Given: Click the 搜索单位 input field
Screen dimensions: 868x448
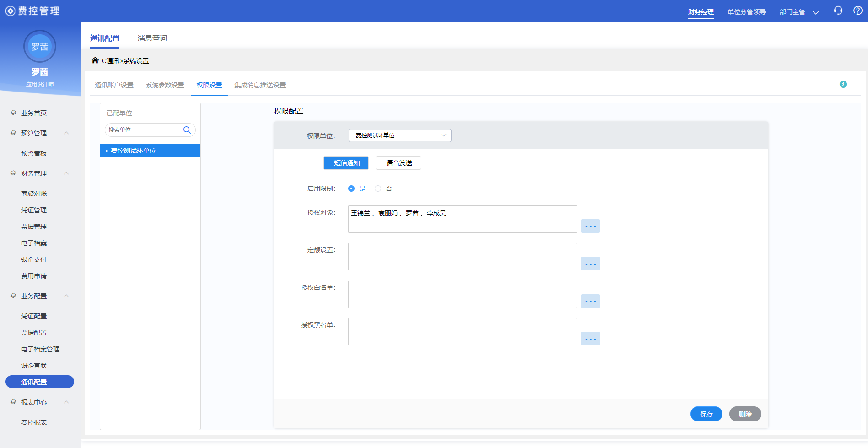Looking at the screenshot, I should point(144,130).
